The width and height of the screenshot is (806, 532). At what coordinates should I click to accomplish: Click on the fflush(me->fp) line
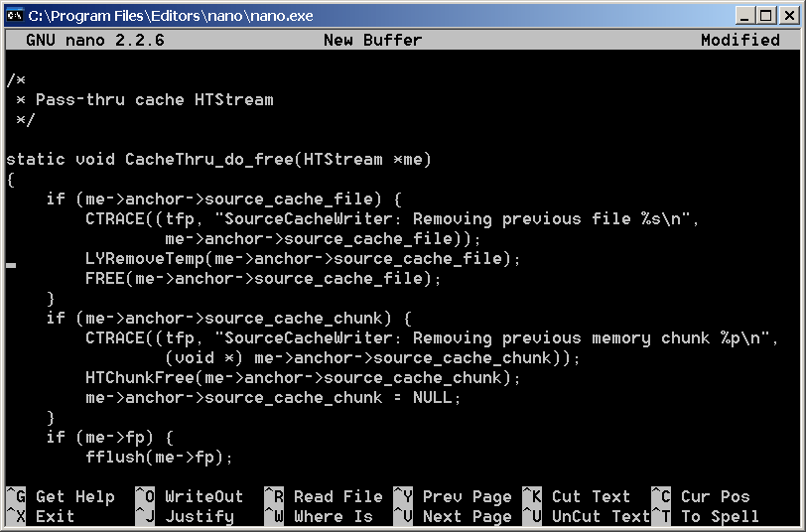(159, 458)
